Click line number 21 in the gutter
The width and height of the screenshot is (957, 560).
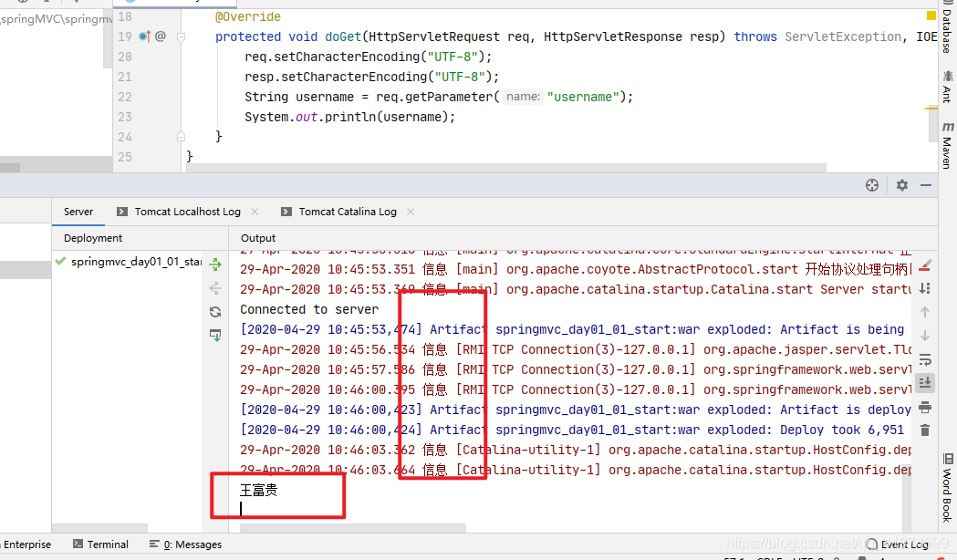click(x=124, y=77)
